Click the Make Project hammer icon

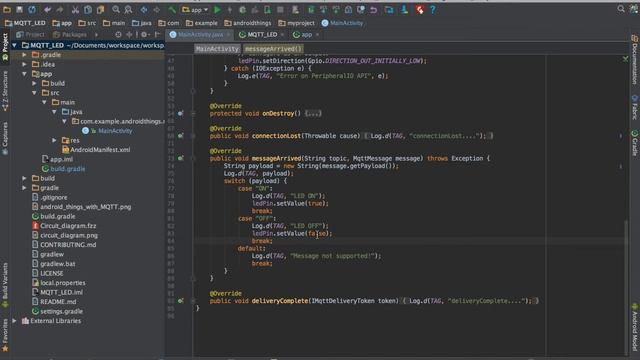pyautogui.click(x=172, y=9)
